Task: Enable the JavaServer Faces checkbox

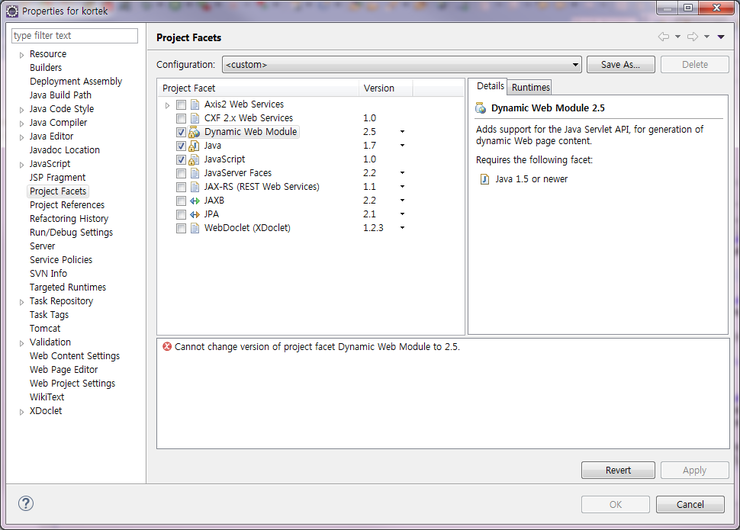Action: coord(181,173)
